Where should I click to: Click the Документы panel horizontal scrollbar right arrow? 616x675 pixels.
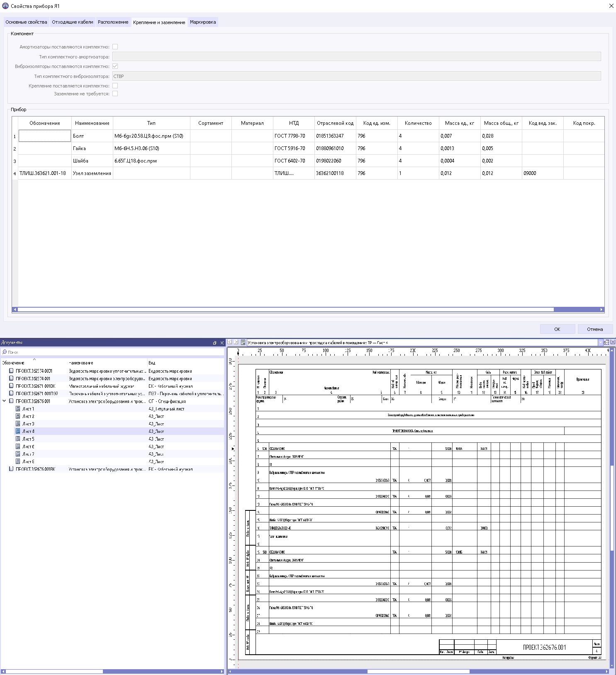(222, 671)
